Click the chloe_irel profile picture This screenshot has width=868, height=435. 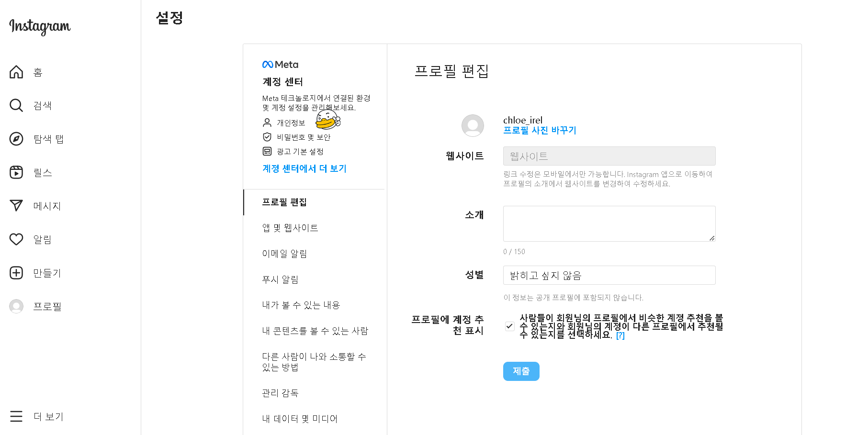coord(473,125)
